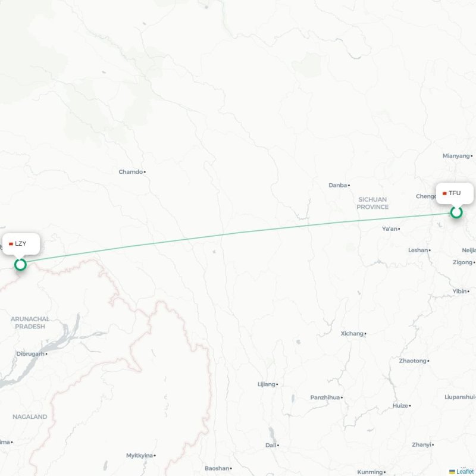476x476 pixels.
Task: Open the Leaflet attribution link
Action: tap(466, 471)
